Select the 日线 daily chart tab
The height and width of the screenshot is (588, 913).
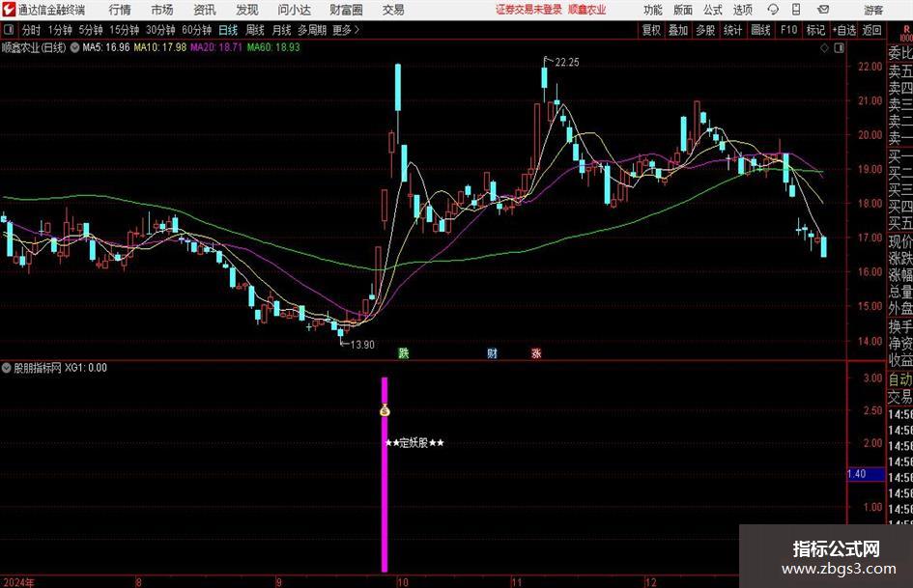tap(228, 30)
